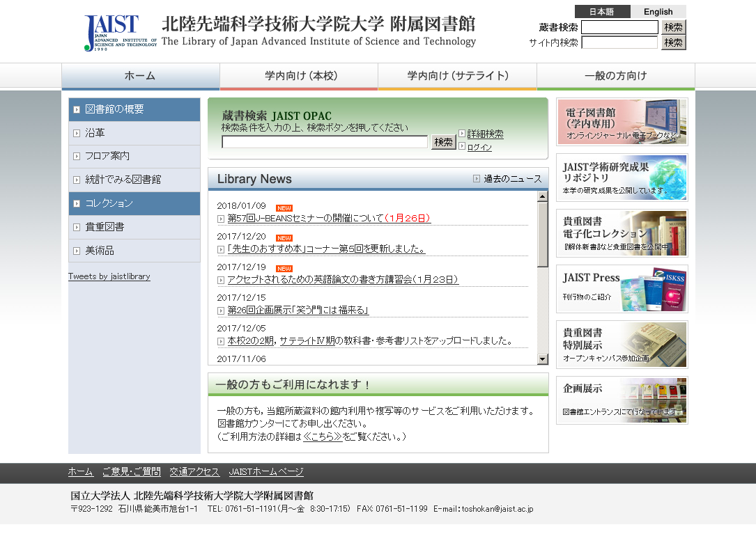Open the 貴重図書 sidebar item

[x=134, y=227]
